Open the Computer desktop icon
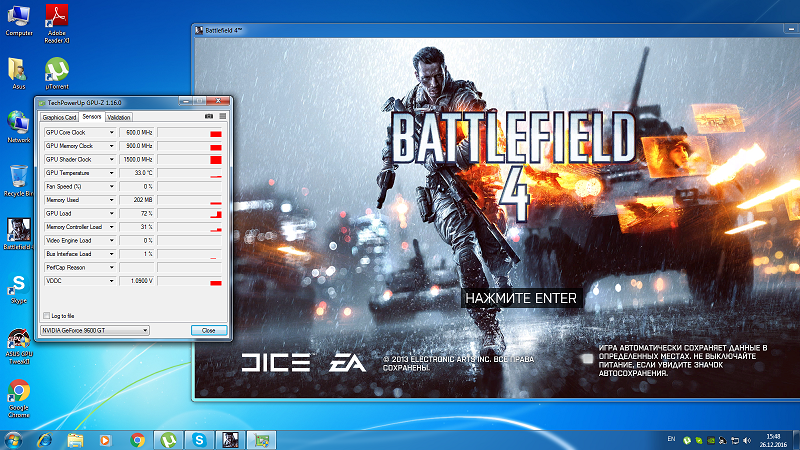This screenshot has width=800, height=450. [19, 20]
